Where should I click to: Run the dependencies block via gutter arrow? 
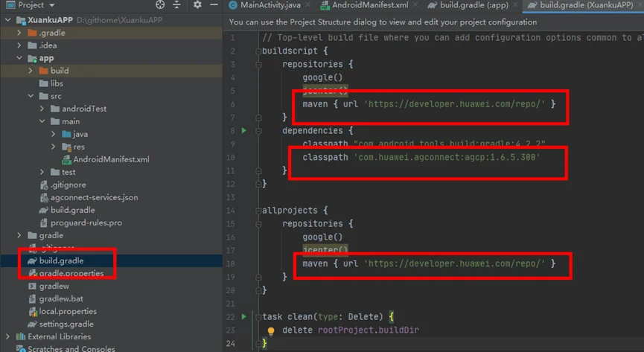tap(244, 131)
